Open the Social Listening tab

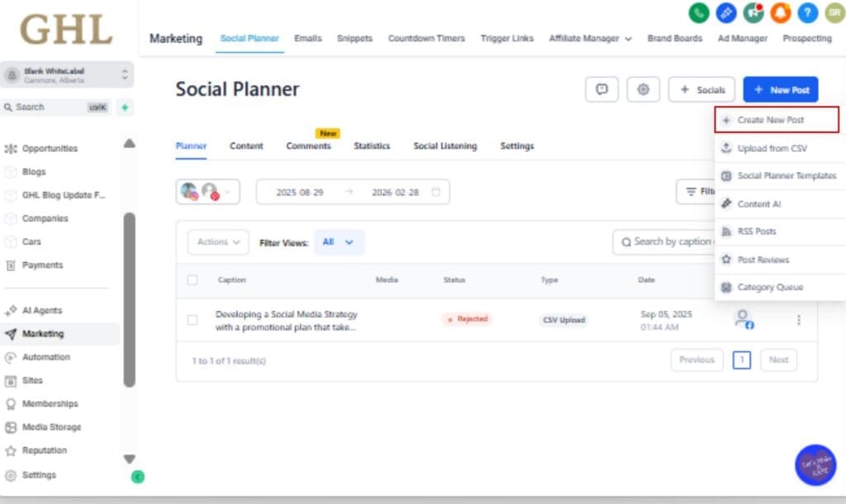[x=444, y=145]
